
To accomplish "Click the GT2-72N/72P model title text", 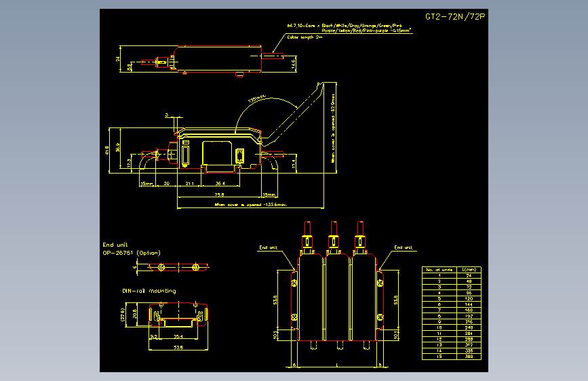I will pyautogui.click(x=455, y=17).
